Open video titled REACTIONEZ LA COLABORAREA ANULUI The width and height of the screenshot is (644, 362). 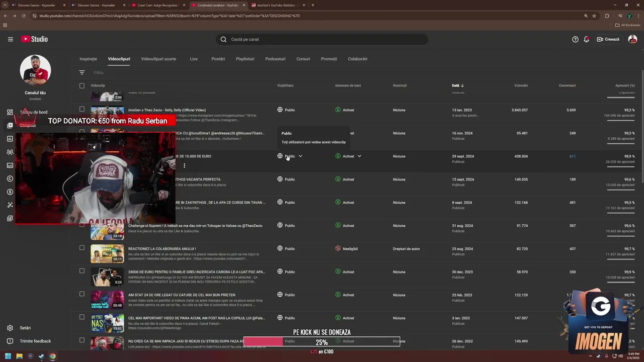pyautogui.click(x=162, y=248)
